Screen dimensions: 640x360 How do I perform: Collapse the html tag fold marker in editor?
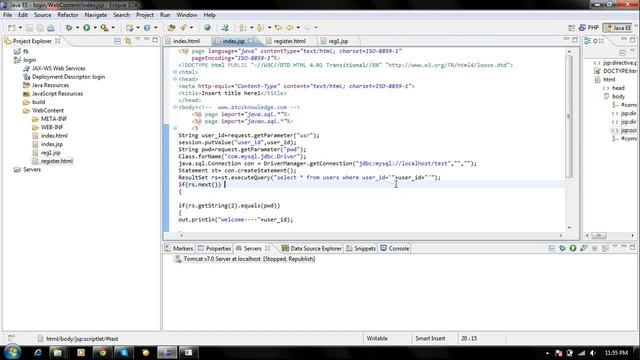click(175, 72)
